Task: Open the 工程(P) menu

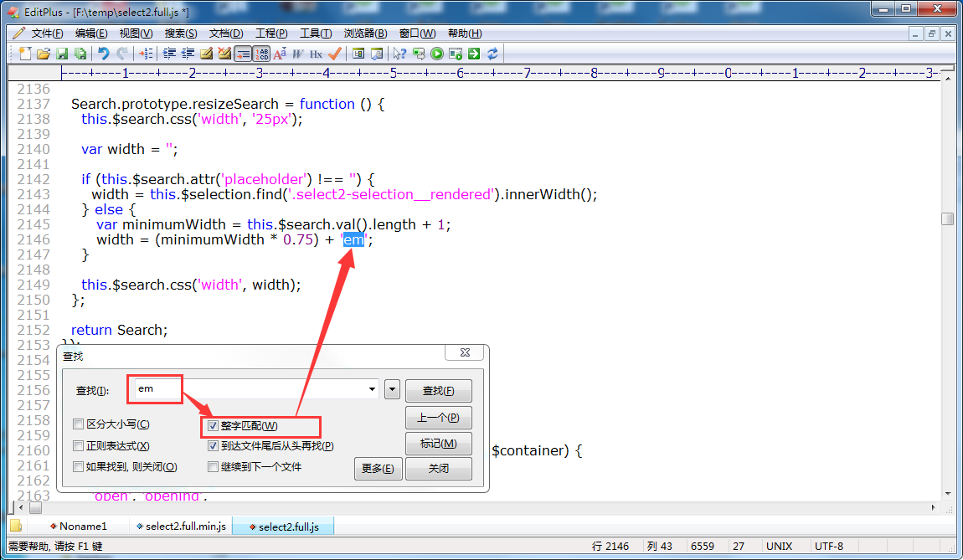Action: 271,33
